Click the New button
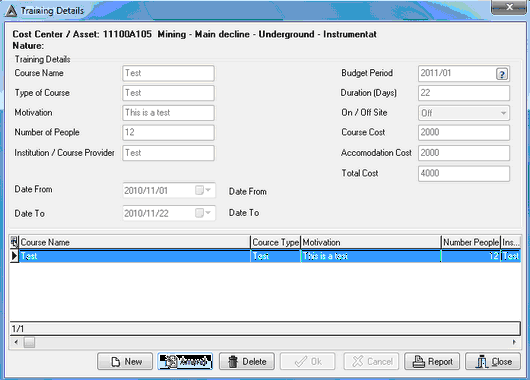530x380 pixels. click(125, 361)
